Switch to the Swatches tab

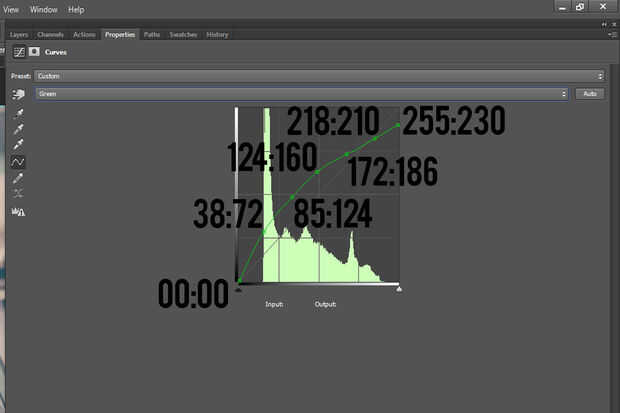click(183, 35)
